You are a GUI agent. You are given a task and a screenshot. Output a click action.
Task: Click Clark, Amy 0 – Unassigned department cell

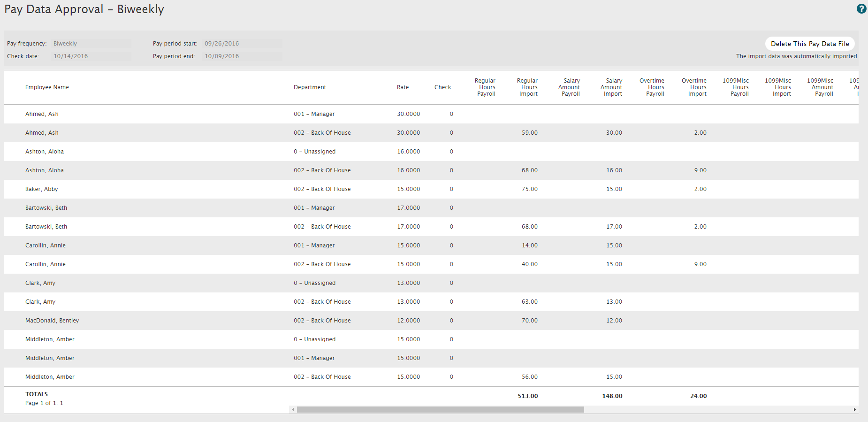[x=314, y=283]
